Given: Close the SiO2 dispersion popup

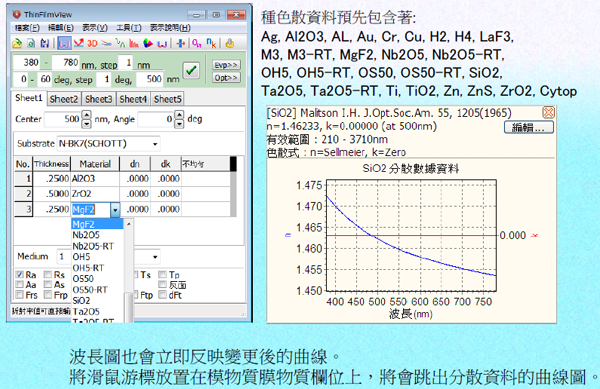Looking at the screenshot, I should 548,112.
